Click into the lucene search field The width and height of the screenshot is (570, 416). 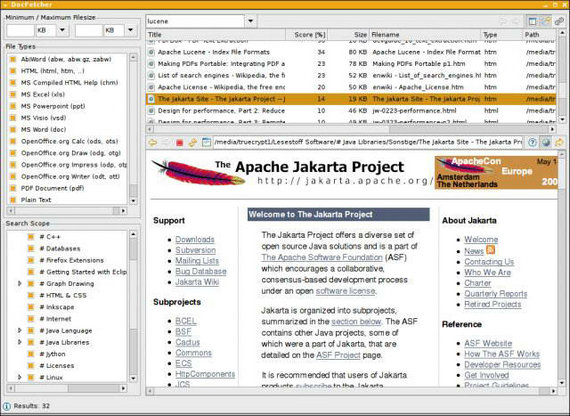(196, 21)
